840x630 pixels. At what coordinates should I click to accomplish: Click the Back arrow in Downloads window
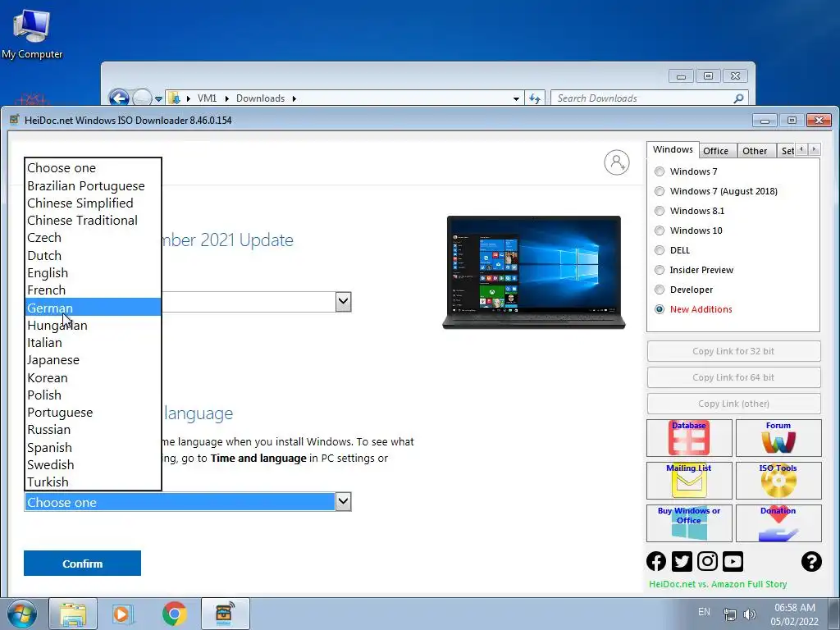click(x=119, y=98)
